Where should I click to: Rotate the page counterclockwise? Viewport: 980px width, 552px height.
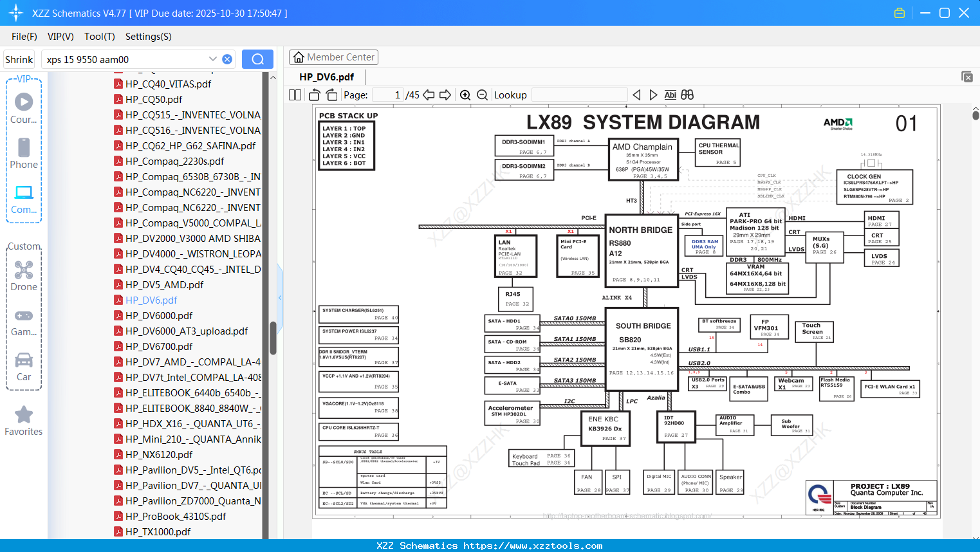click(x=314, y=95)
